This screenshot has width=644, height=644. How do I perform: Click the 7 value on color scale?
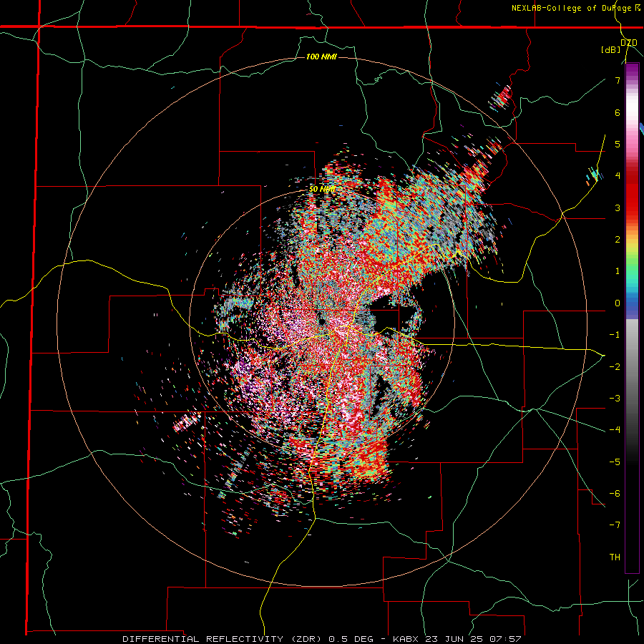click(x=618, y=80)
